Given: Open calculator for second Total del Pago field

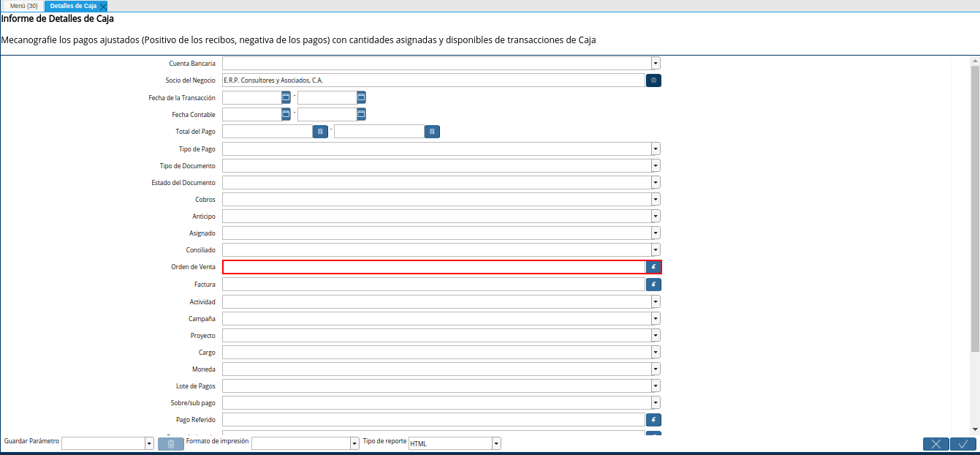Looking at the screenshot, I should (x=432, y=132).
